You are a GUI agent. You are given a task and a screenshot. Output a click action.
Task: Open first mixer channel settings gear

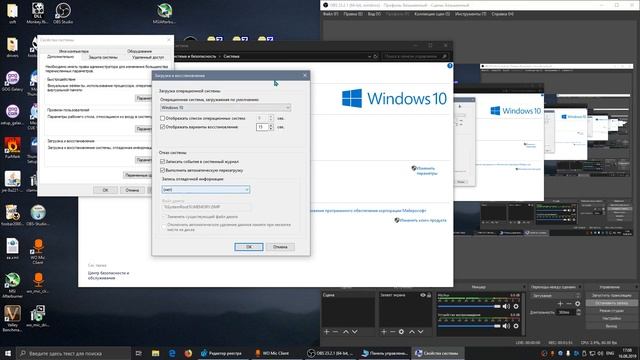click(x=516, y=306)
